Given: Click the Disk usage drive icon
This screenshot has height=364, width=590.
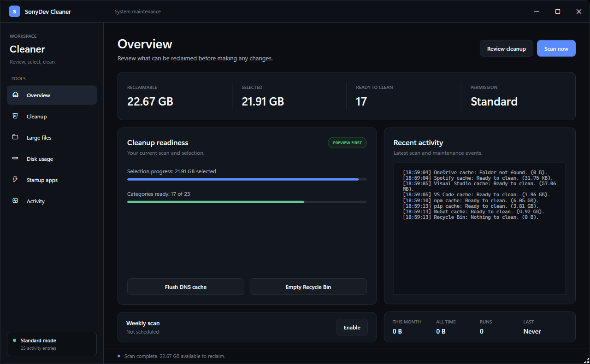Looking at the screenshot, I should (16, 159).
